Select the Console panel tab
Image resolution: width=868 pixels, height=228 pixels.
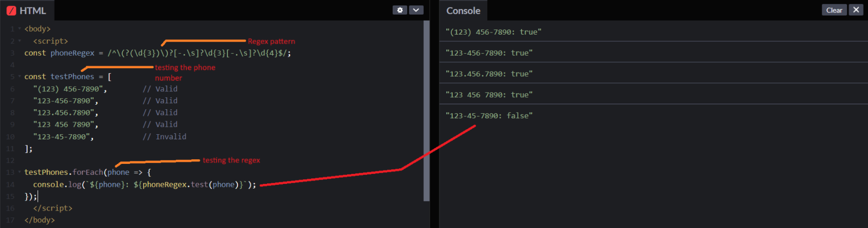(x=463, y=11)
